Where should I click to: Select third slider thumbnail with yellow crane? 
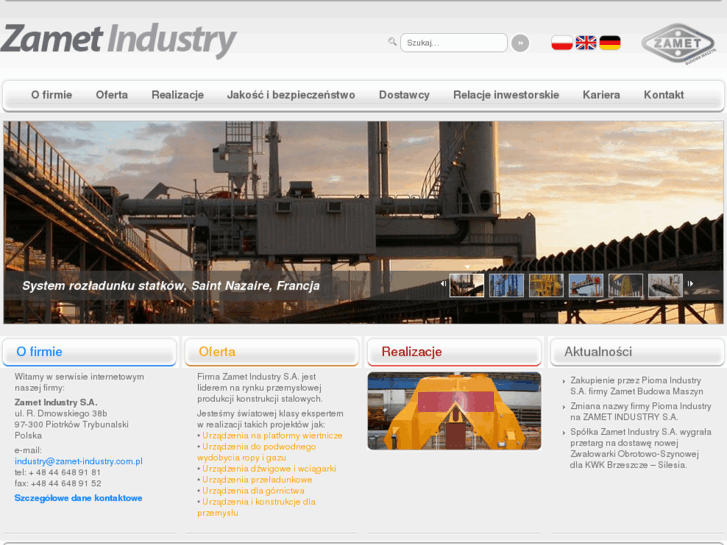point(546,285)
